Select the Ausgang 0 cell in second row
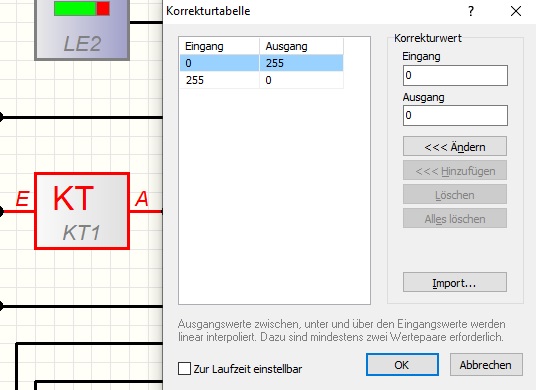 [301, 80]
